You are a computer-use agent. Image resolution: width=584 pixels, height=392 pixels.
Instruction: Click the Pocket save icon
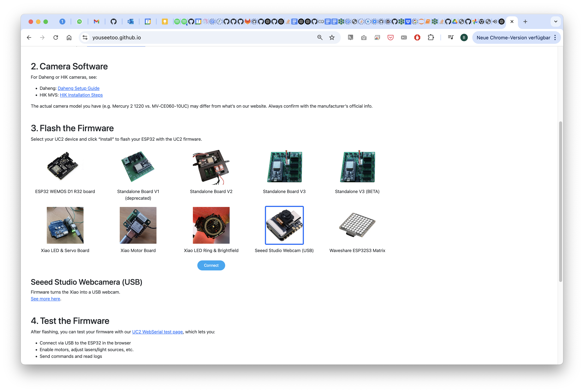(x=390, y=37)
